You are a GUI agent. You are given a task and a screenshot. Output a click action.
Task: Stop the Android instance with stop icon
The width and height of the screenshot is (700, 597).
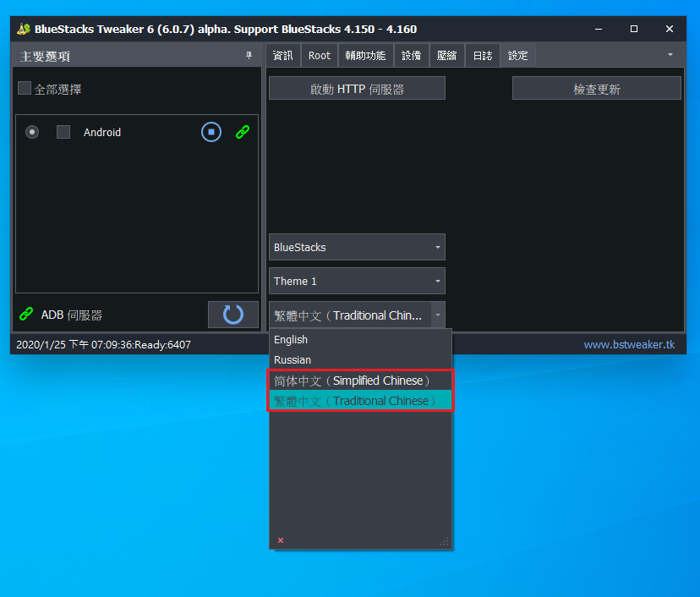[x=211, y=132]
